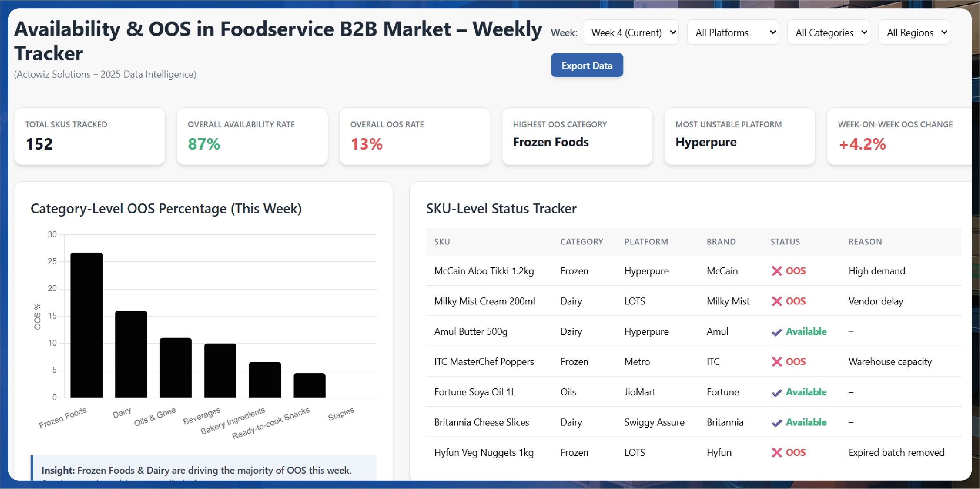Click the Export Data button

tap(587, 65)
